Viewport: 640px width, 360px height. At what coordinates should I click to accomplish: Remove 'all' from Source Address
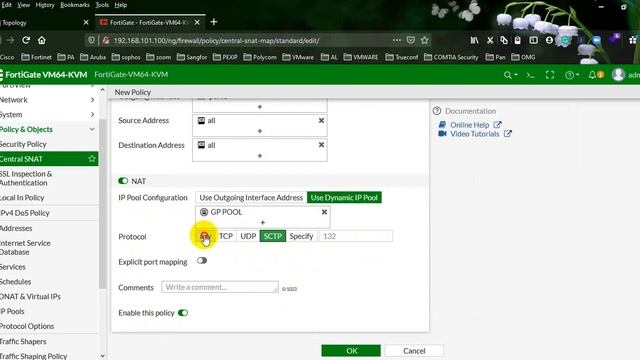pyautogui.click(x=321, y=120)
